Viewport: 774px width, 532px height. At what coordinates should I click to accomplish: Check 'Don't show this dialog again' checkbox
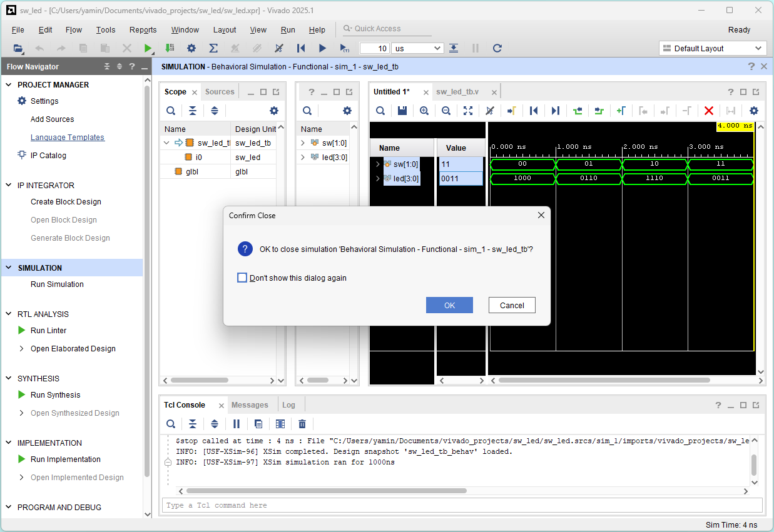pyautogui.click(x=242, y=278)
